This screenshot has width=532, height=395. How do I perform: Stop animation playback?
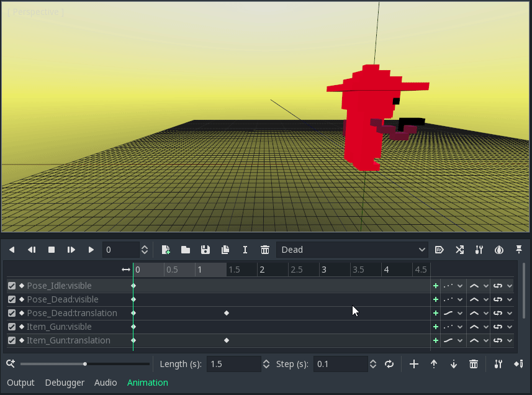coord(52,250)
